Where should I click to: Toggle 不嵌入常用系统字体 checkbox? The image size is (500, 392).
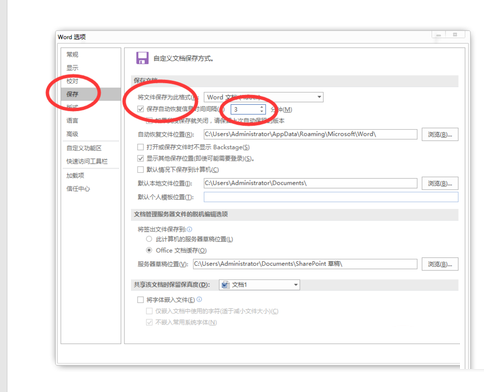149,322
